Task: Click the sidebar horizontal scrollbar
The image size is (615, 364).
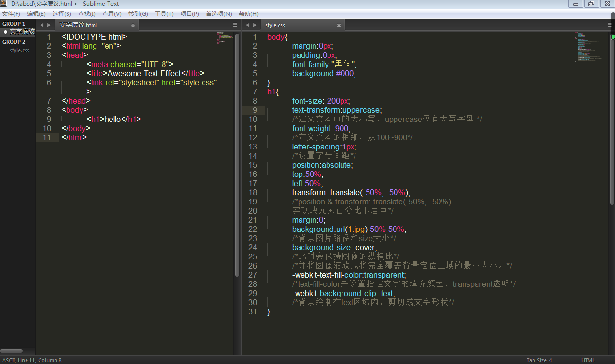Action: tap(11, 351)
